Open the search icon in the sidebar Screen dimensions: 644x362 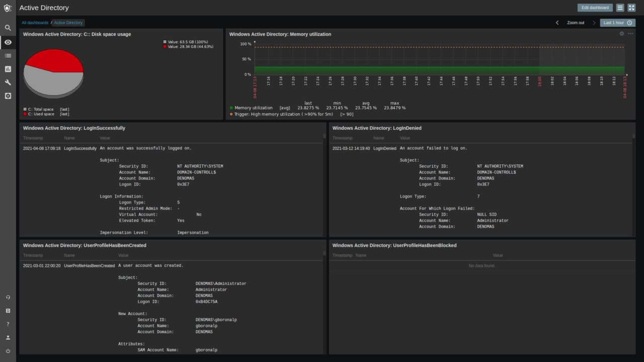point(8,28)
